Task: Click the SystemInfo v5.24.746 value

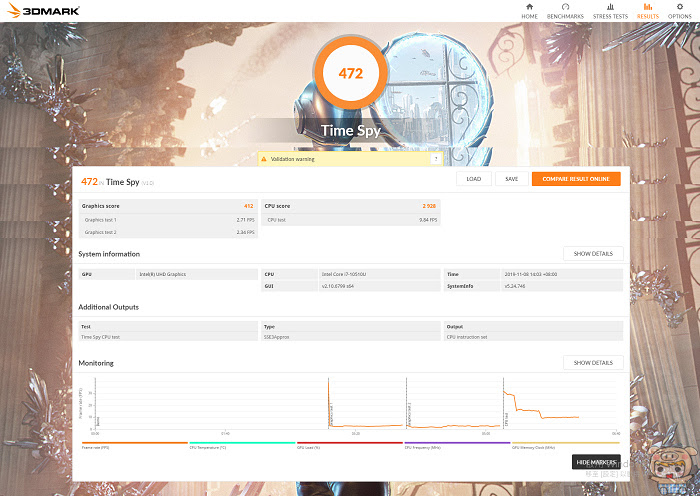Action: pos(514,286)
